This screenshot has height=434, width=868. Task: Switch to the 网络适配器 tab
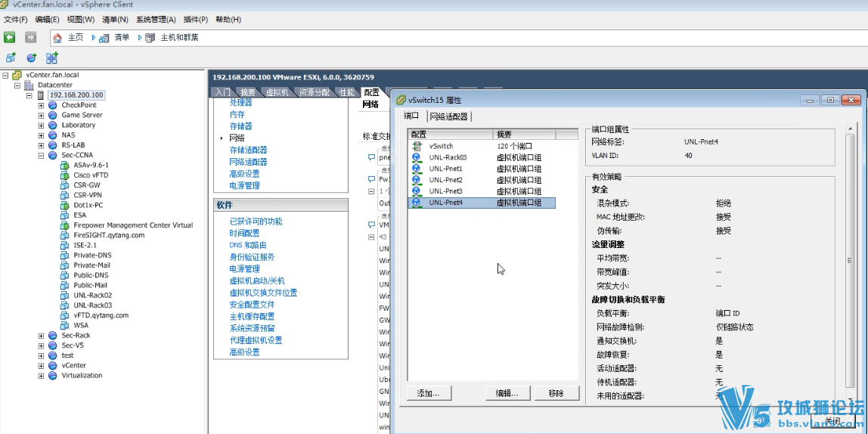point(450,116)
